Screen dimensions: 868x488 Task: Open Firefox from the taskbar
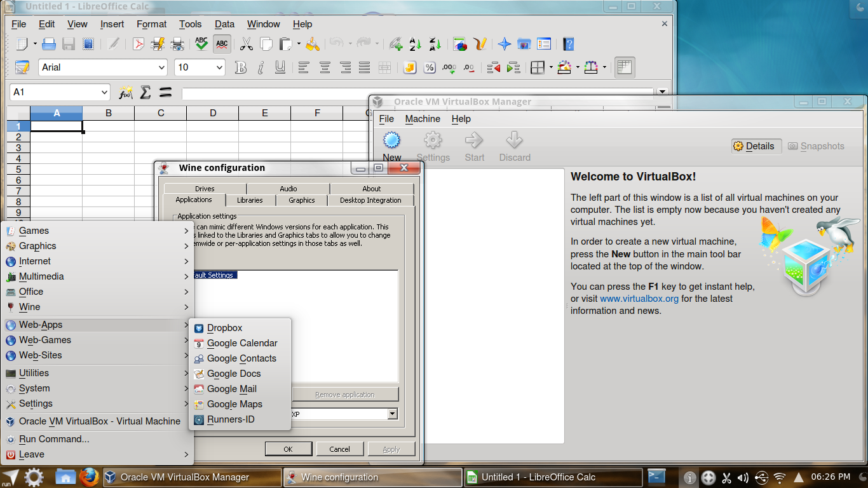point(89,477)
